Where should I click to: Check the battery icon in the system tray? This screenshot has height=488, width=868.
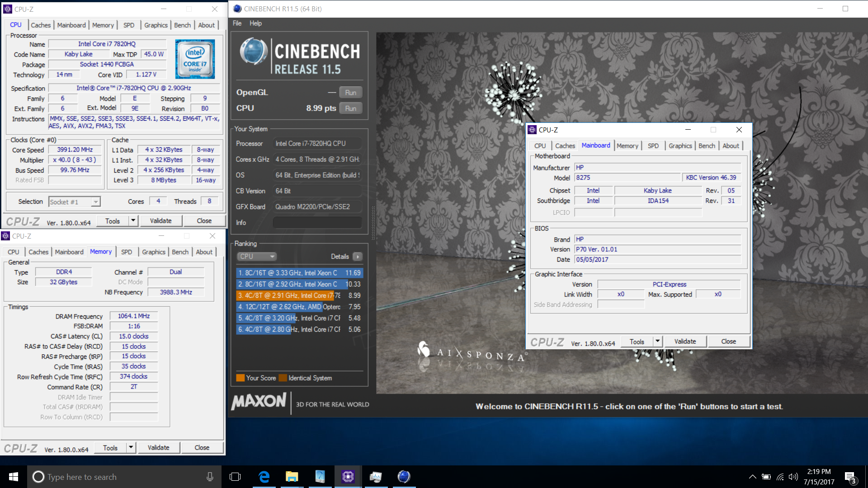pos(766,477)
